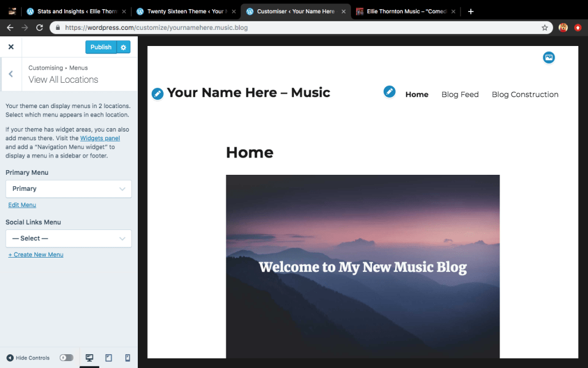Switch to tablet preview mode
This screenshot has width=588, height=368.
109,358
